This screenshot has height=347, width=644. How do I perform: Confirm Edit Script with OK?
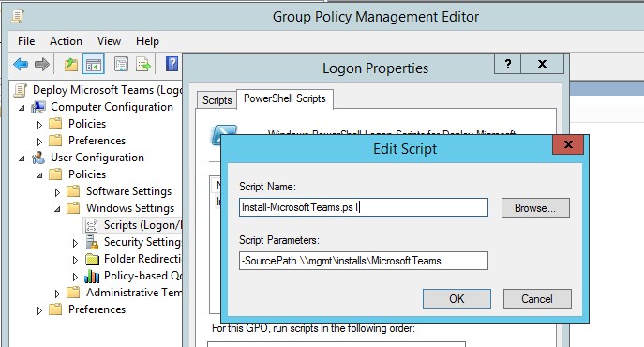coord(457,298)
